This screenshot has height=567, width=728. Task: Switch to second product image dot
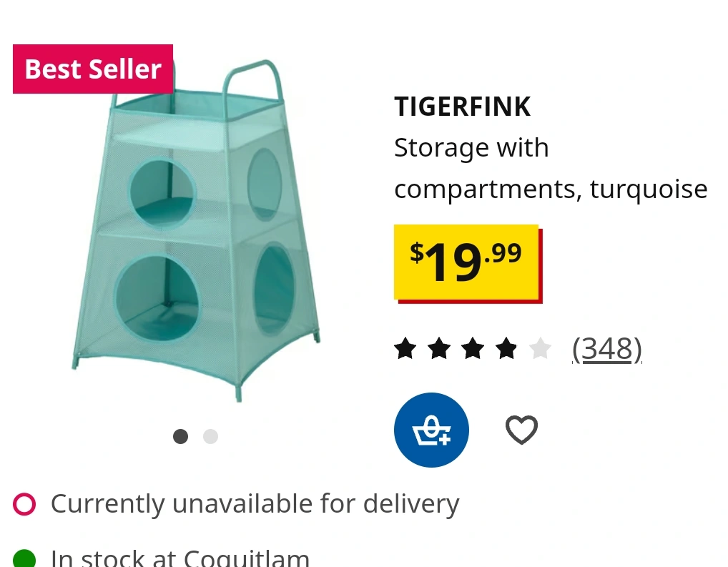pos(210,436)
